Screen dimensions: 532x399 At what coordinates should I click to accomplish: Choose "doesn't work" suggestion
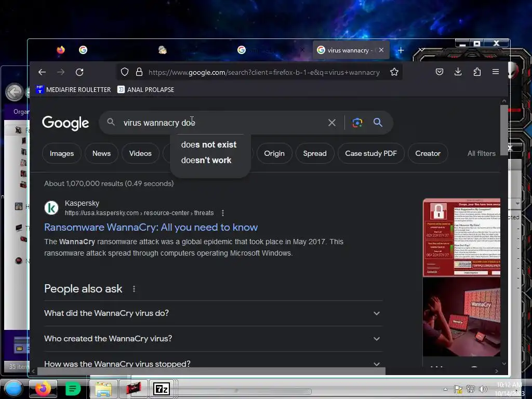(x=206, y=160)
